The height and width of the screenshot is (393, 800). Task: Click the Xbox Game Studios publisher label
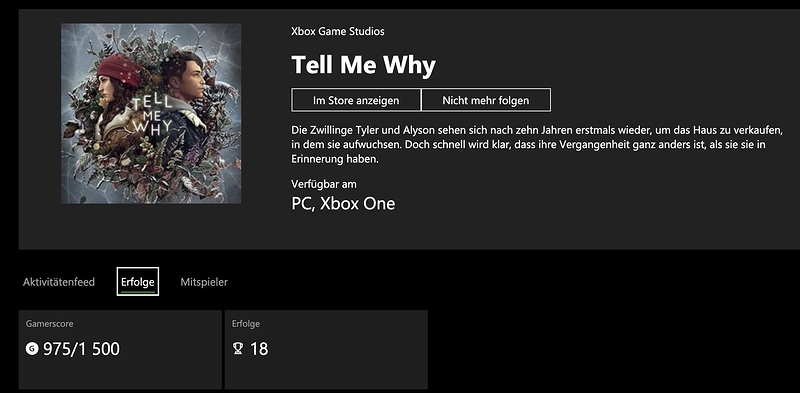[338, 32]
